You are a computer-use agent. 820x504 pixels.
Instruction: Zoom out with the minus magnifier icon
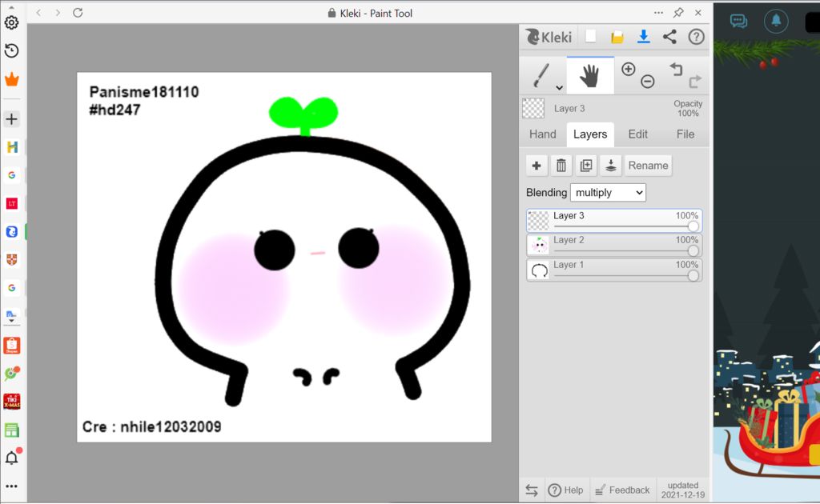pyautogui.click(x=647, y=82)
